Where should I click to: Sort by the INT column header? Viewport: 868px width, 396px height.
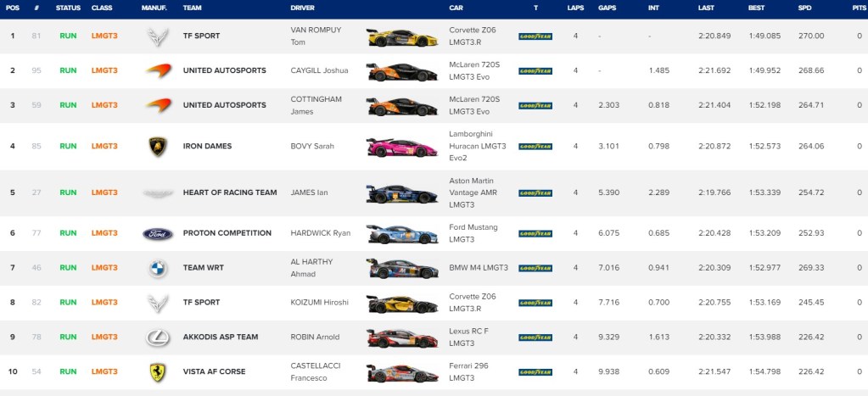(653, 8)
